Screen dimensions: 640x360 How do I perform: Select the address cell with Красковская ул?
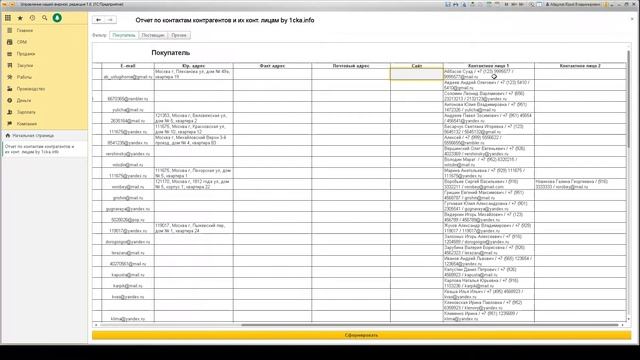[x=193, y=129]
